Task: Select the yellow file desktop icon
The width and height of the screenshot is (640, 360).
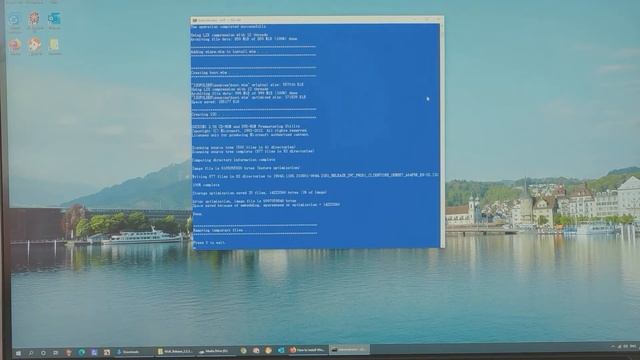Action: 54,46
